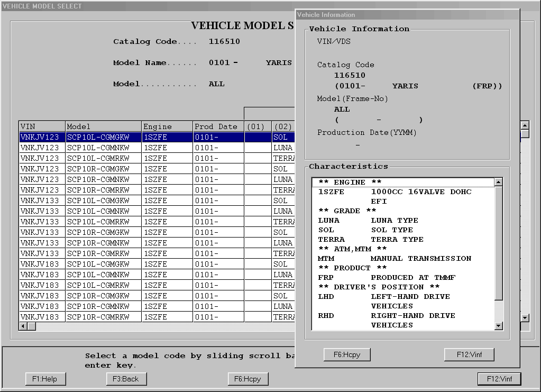
Task: Select model SCP10R-CGMRKW under VIN VNKJV133
Action: coord(157,253)
